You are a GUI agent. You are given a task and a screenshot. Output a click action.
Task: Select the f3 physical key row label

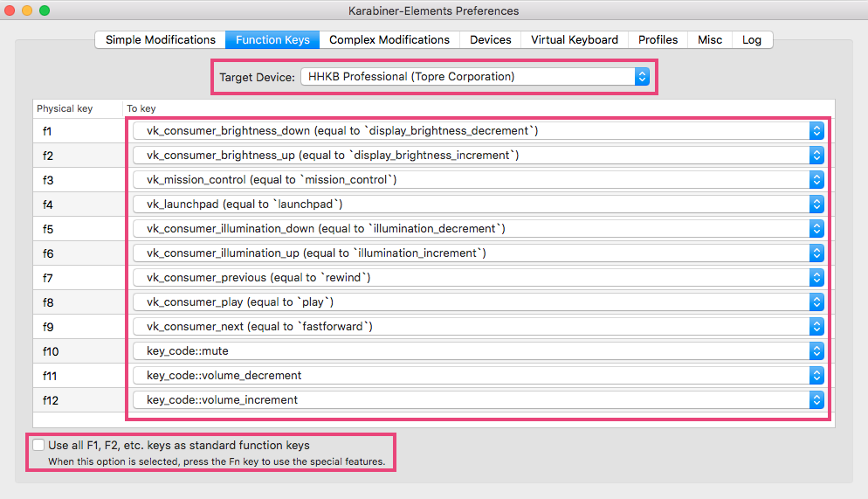[x=48, y=180]
